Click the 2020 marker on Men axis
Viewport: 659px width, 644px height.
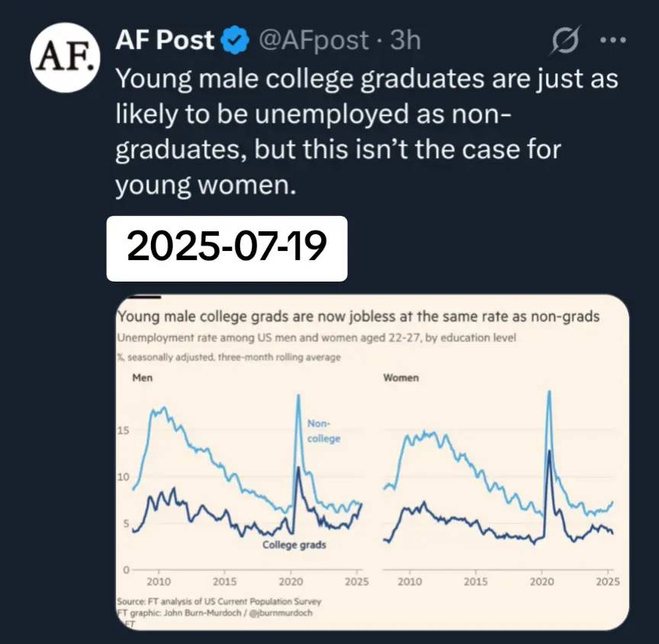point(291,581)
